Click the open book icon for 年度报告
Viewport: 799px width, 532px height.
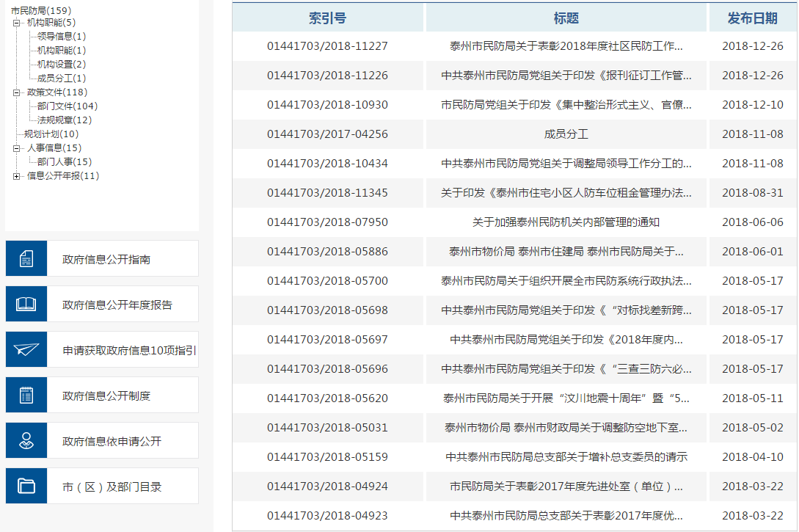26,305
